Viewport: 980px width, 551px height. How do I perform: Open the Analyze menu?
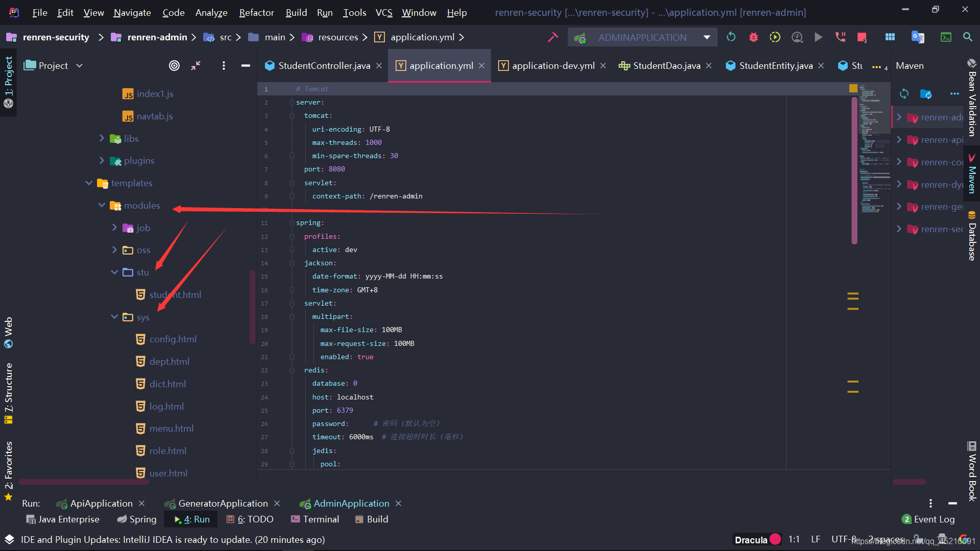[211, 12]
